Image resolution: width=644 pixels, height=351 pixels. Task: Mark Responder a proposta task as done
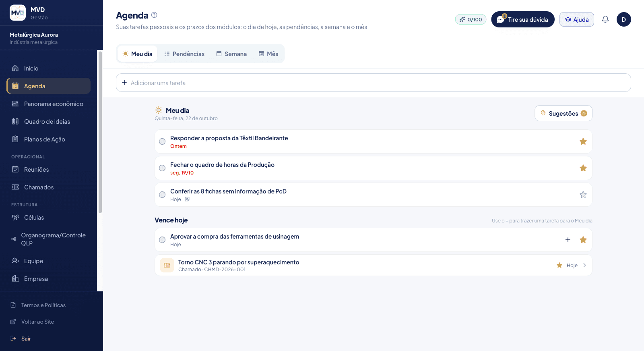tap(162, 141)
